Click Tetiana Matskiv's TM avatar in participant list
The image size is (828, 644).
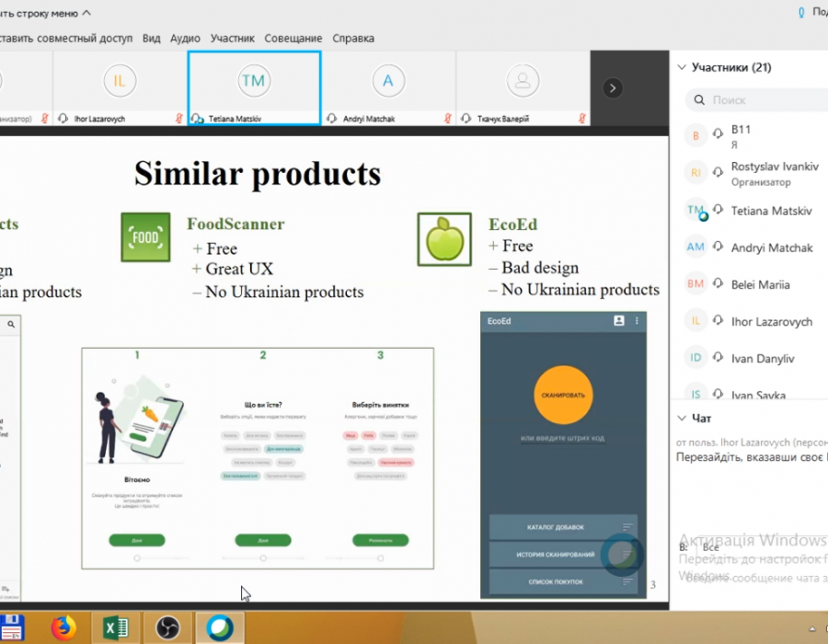(x=696, y=211)
